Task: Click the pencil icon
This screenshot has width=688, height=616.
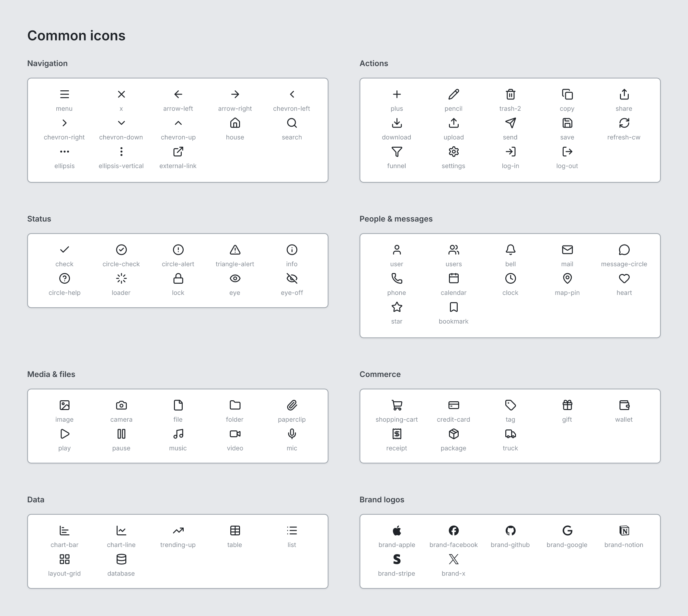Action: click(x=454, y=94)
